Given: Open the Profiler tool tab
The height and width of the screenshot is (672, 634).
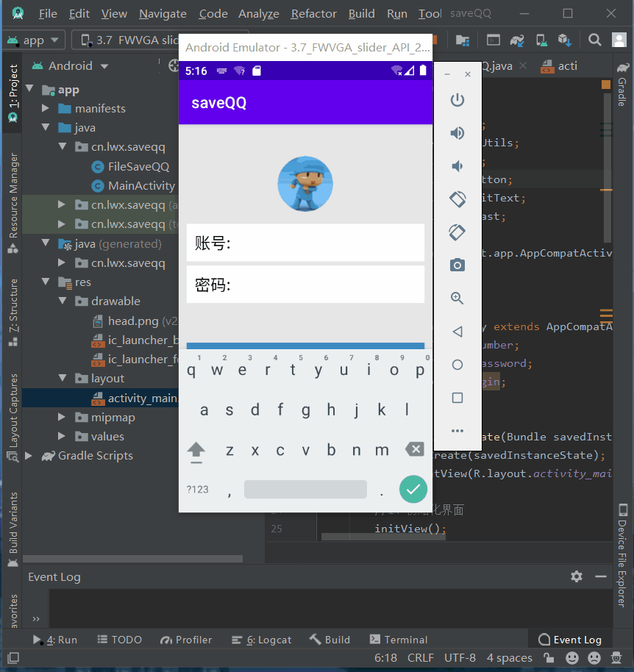Looking at the screenshot, I should point(186,640).
